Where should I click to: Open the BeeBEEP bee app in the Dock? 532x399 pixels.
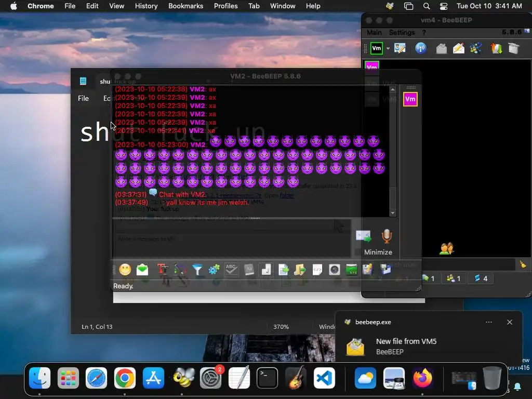click(183, 378)
